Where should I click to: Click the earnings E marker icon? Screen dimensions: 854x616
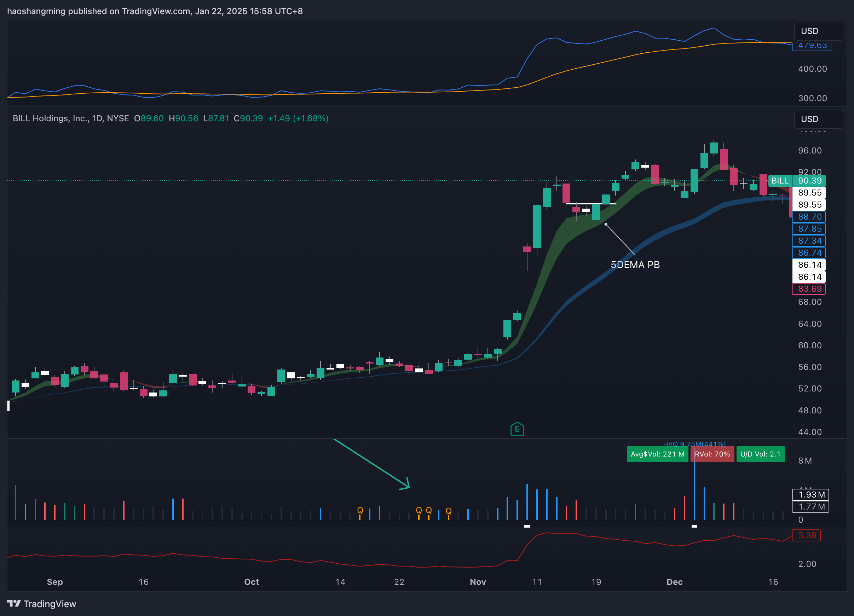[x=517, y=429]
